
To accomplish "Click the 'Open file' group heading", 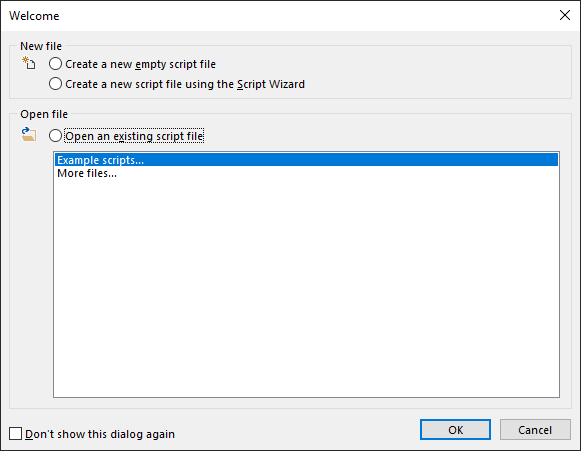I will click(x=44, y=114).
